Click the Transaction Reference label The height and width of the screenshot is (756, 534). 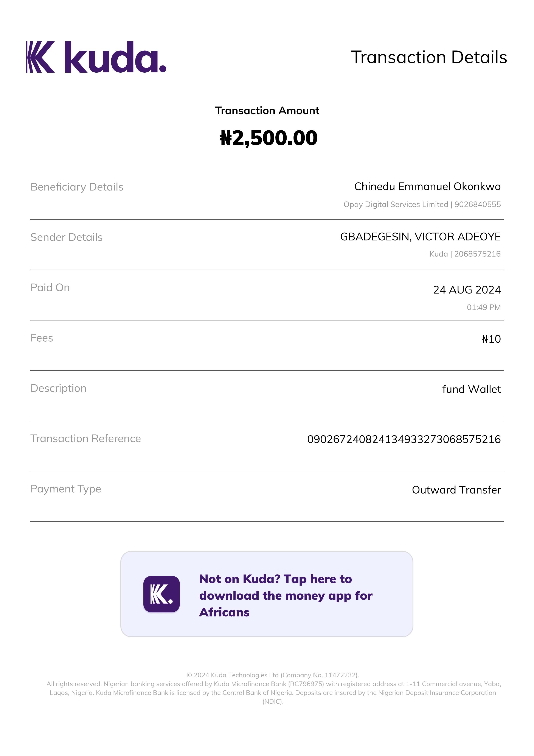pos(85,439)
